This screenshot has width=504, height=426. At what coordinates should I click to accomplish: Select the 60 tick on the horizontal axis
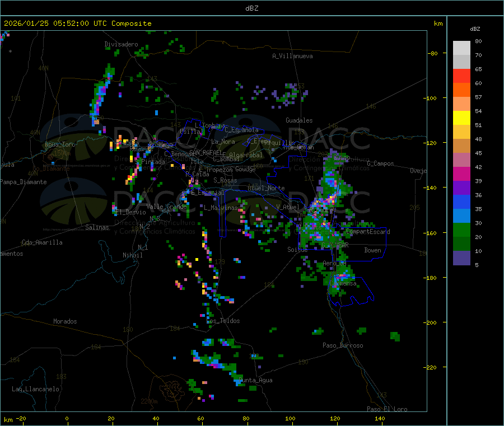coord(200,418)
